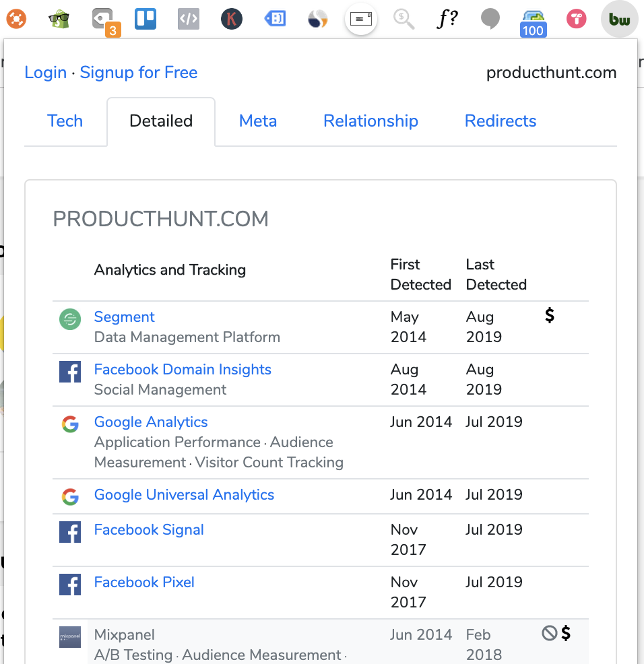Open the Google Universal Analytics link
The image size is (644, 664).
[184, 494]
